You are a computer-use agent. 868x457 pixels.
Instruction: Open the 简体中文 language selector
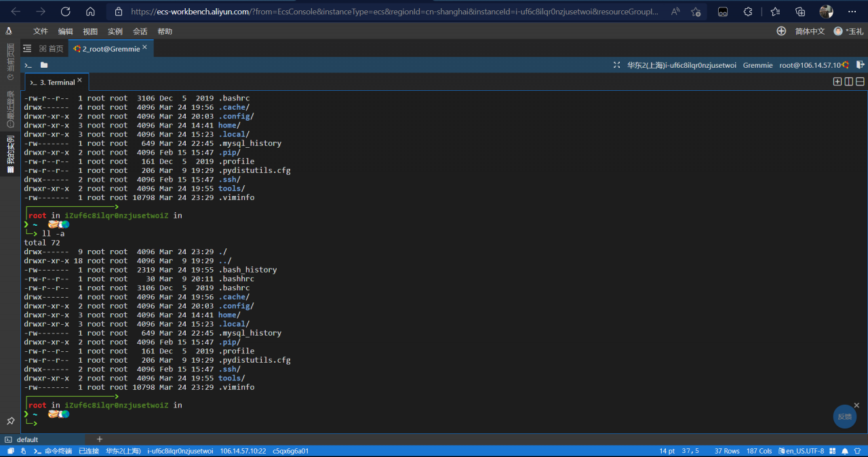coord(810,31)
